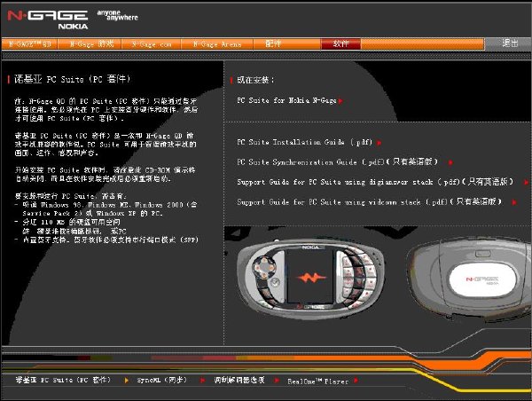Click the NOKIA logo under N-GAGE
This screenshot has width=532, height=401.
tap(73, 26)
